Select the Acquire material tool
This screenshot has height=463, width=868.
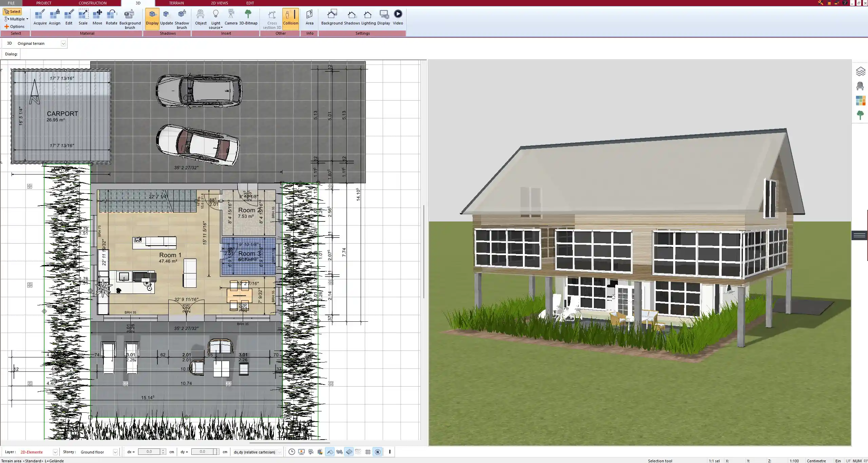pos(40,17)
